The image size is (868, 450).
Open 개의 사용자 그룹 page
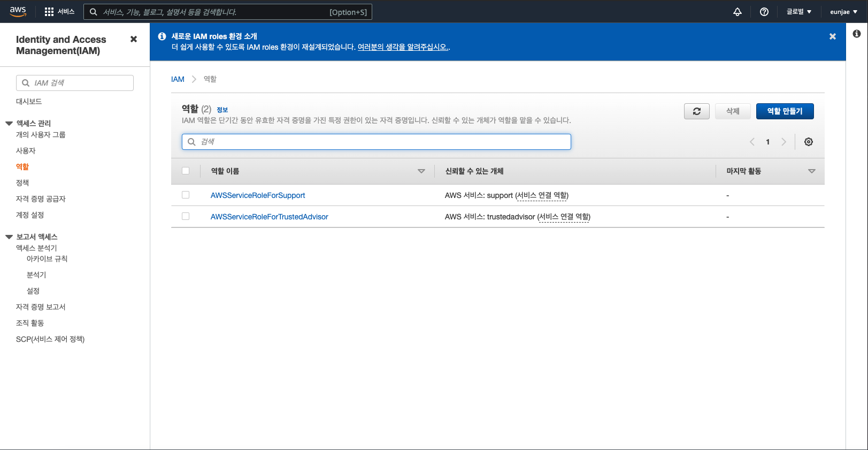coord(41,135)
